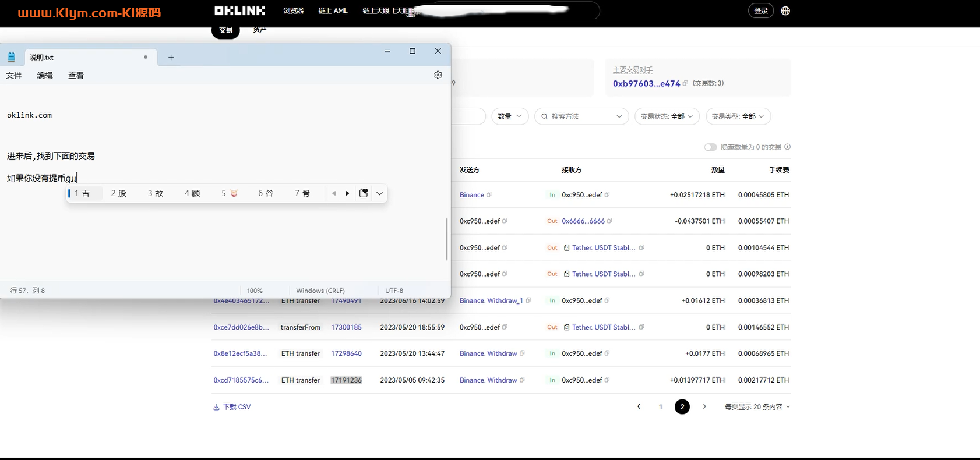
Task: Open the 交易状态 filter dropdown
Action: pyautogui.click(x=667, y=116)
